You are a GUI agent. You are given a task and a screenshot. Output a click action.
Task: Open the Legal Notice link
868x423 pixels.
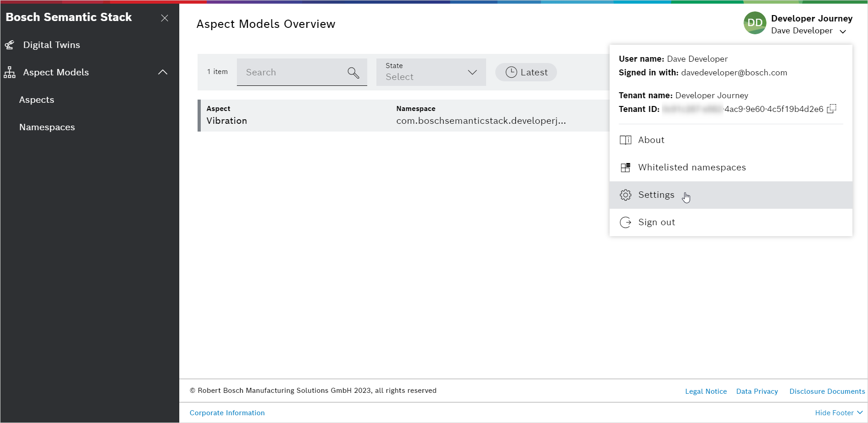tap(706, 391)
